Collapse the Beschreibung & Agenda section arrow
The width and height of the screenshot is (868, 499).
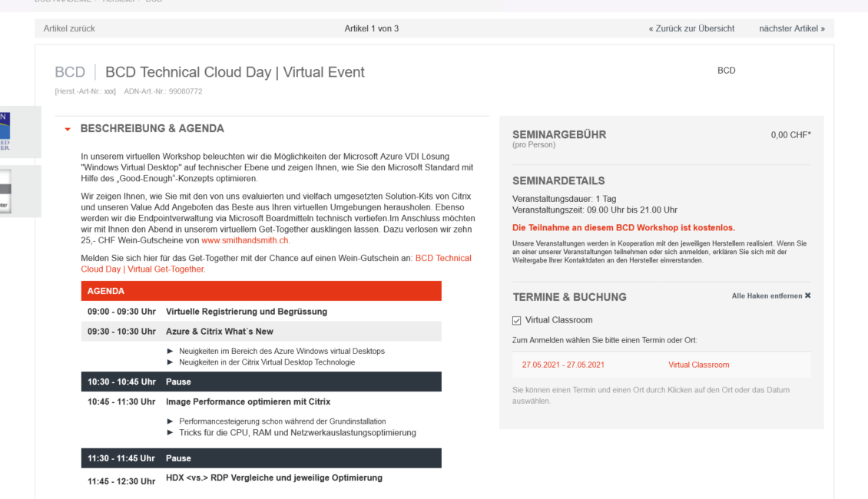click(68, 130)
